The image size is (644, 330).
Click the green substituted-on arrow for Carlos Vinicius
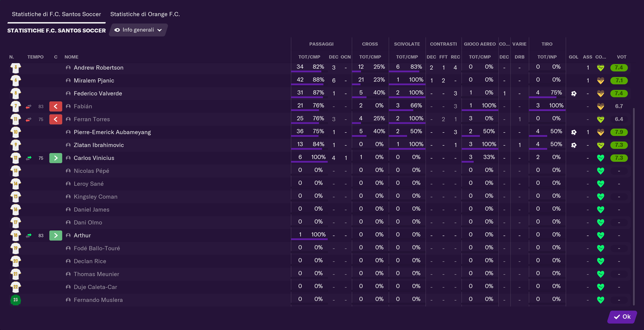[x=56, y=158]
